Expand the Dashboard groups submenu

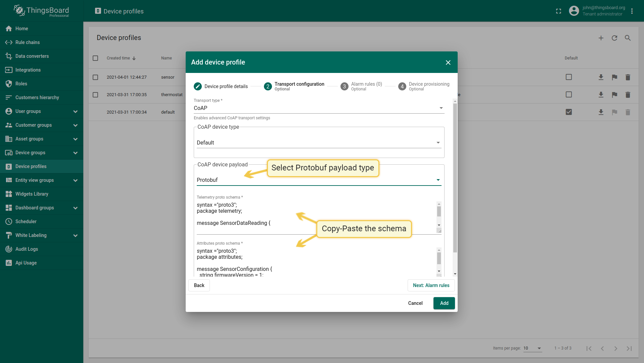pos(76,208)
